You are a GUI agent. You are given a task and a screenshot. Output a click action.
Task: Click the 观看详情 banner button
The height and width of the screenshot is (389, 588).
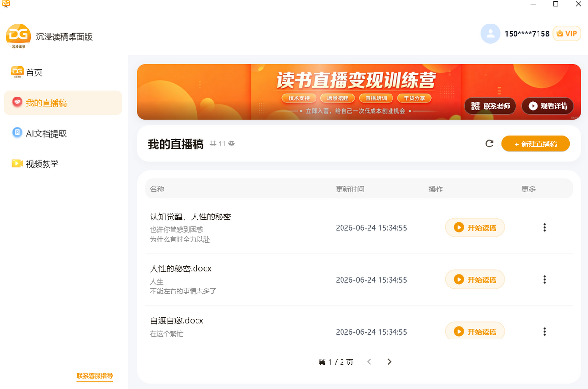tap(548, 106)
